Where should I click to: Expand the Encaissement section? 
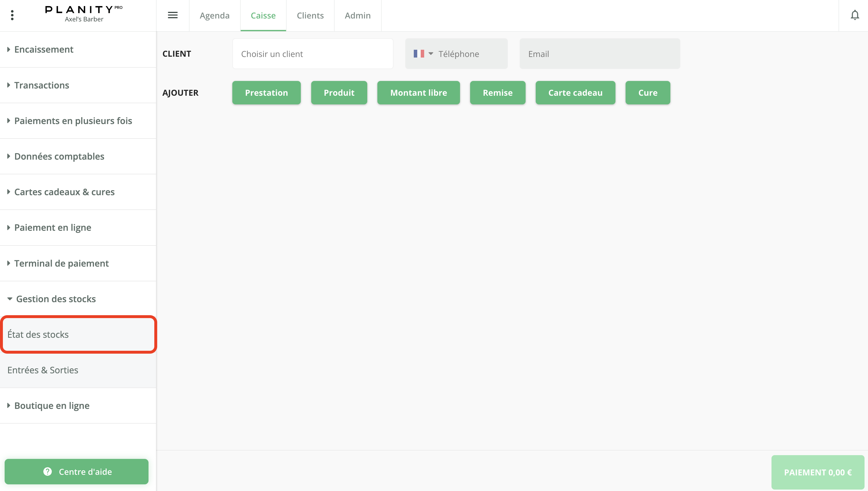pyautogui.click(x=44, y=49)
